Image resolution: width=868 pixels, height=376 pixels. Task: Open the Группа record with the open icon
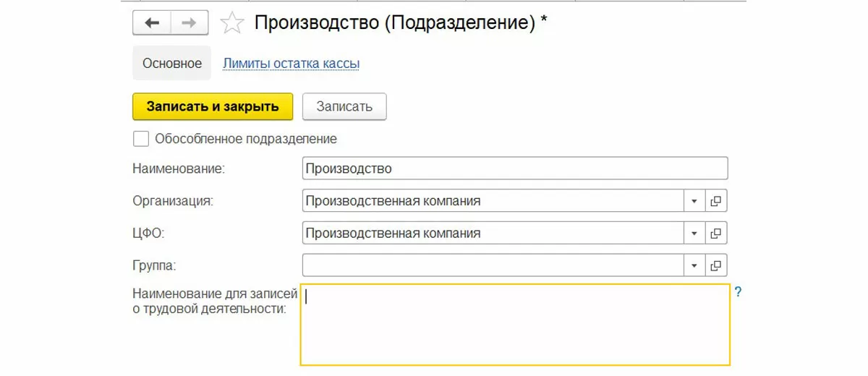[716, 265]
